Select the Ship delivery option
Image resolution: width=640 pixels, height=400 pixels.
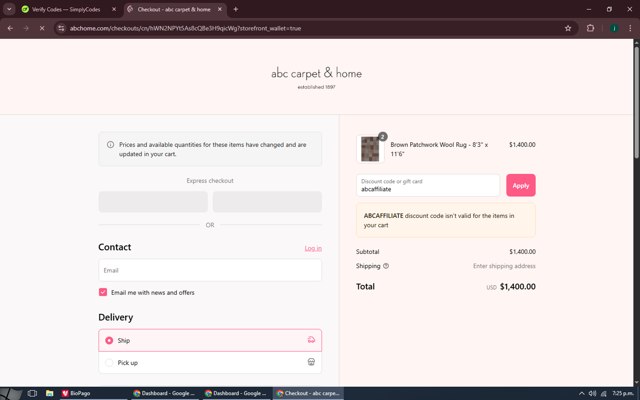(x=210, y=340)
